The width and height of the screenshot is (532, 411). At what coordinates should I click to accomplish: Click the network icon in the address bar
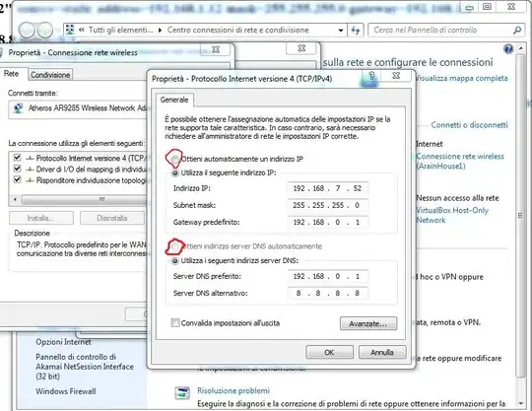70,30
